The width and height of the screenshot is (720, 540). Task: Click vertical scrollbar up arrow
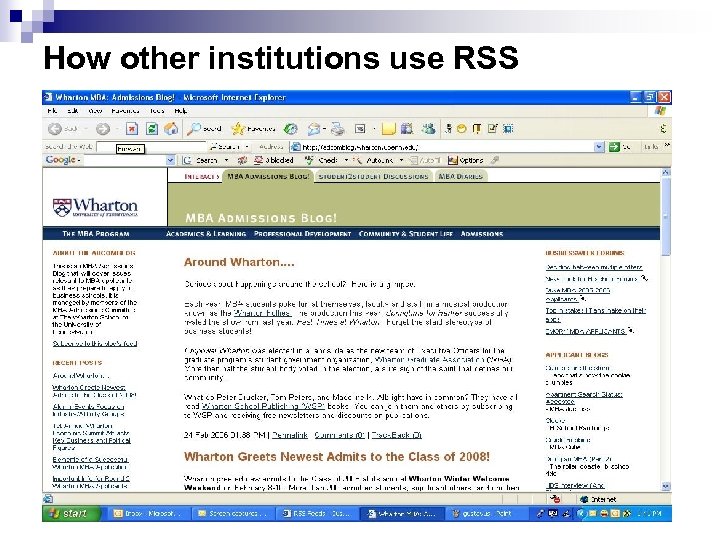tap(666, 172)
